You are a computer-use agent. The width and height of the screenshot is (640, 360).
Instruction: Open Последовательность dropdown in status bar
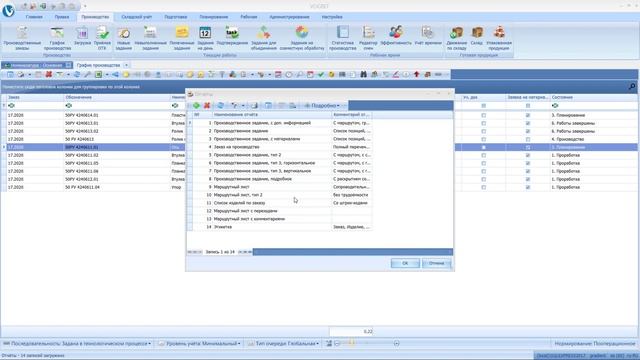[77, 344]
